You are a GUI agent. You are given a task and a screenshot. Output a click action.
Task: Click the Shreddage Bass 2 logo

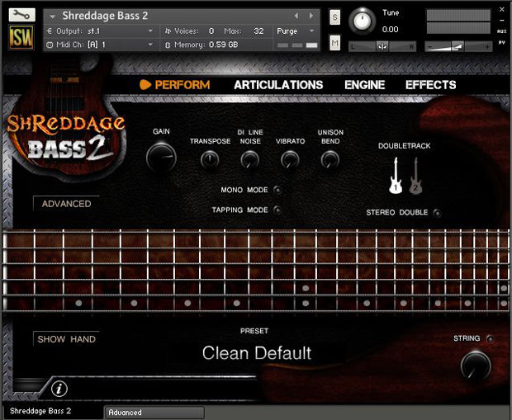click(65, 139)
